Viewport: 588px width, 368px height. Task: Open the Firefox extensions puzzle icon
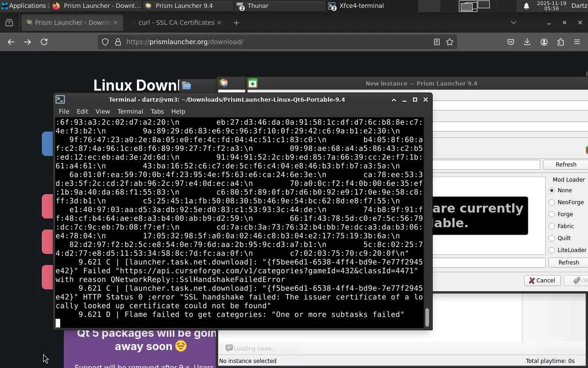560,42
